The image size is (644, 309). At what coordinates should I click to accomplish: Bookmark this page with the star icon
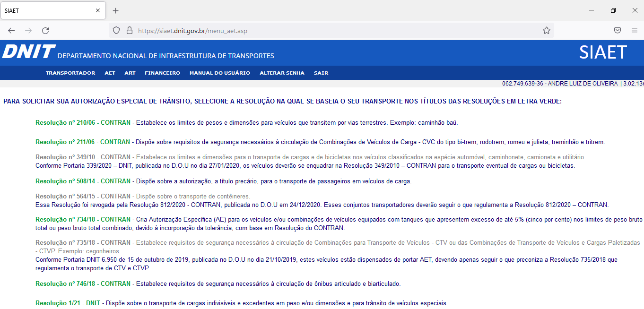[x=546, y=31]
